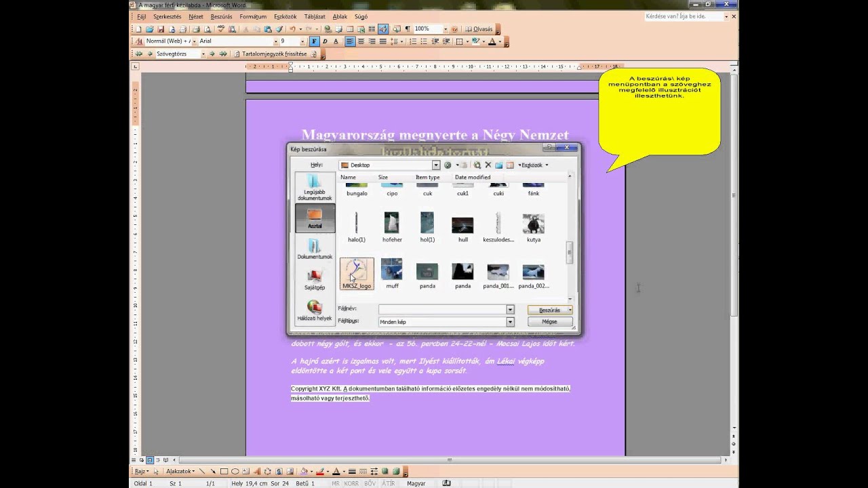Toggle Italic (D) formatting button
The image size is (868, 488).
click(x=325, y=41)
